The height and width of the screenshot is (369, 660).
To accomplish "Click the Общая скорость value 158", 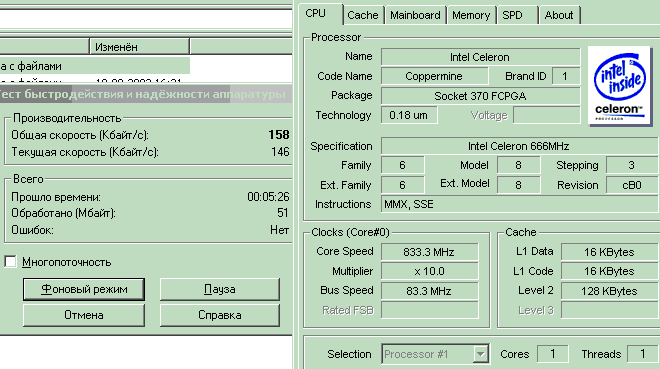I will tap(279, 135).
